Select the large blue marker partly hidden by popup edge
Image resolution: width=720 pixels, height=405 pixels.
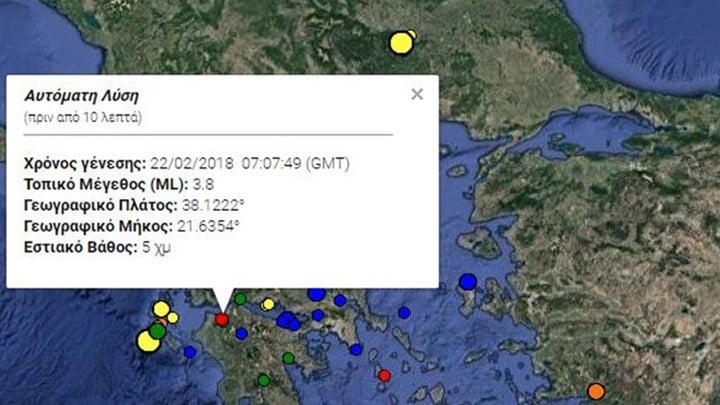click(316, 293)
